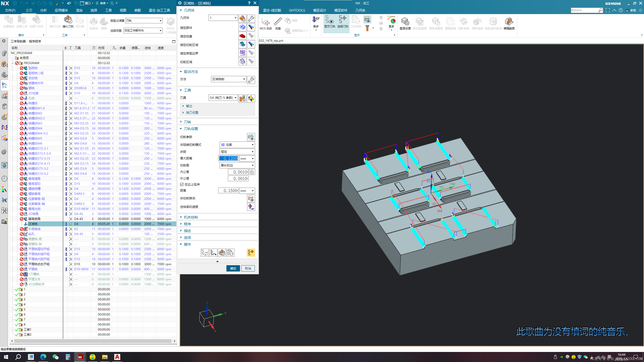Open the Windows Start menu

(x=6, y=357)
